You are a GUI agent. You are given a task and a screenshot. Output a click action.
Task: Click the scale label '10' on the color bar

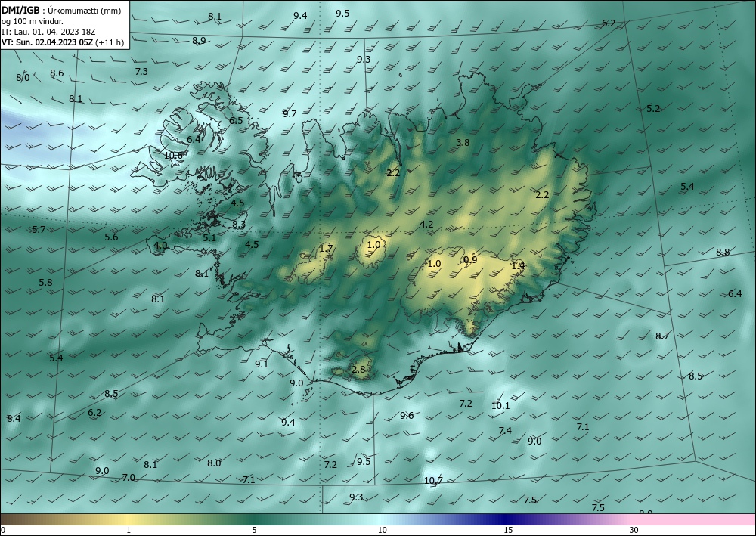point(382,531)
